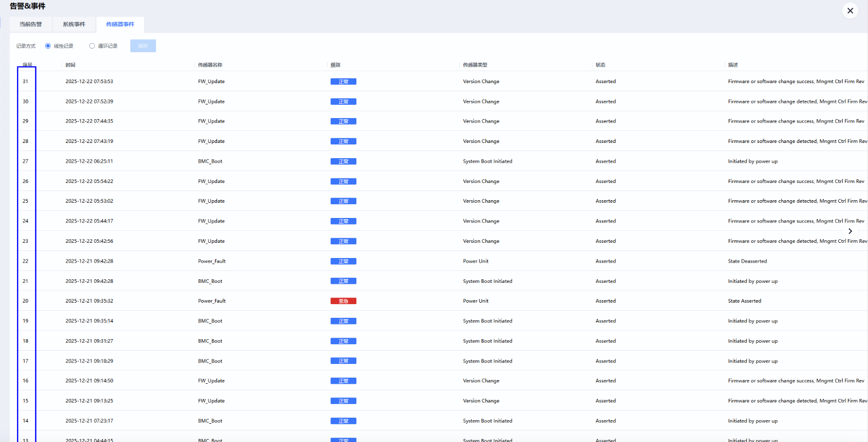Click the 正常 badge on row 31

click(343, 82)
